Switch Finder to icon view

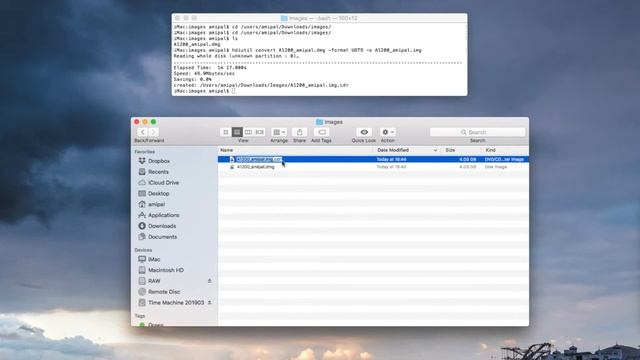click(226, 132)
